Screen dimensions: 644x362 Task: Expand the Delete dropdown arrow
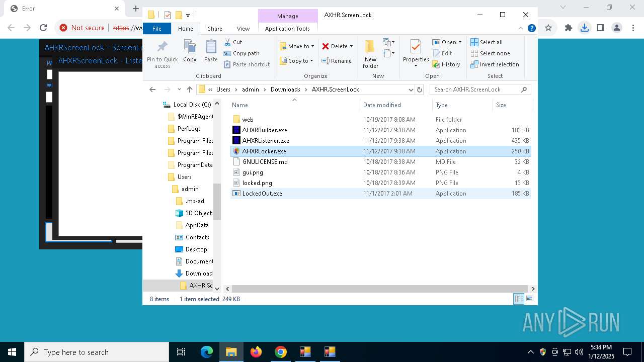pyautogui.click(x=351, y=46)
